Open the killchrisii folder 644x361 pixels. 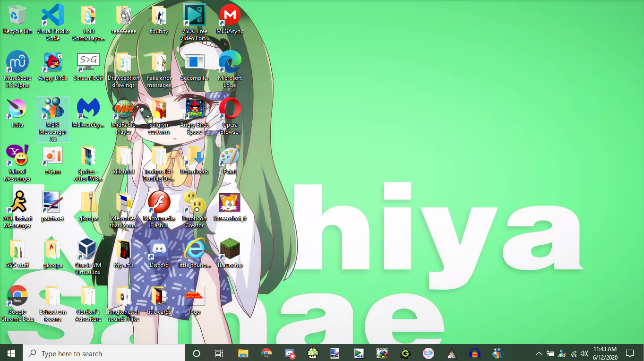[x=124, y=160]
